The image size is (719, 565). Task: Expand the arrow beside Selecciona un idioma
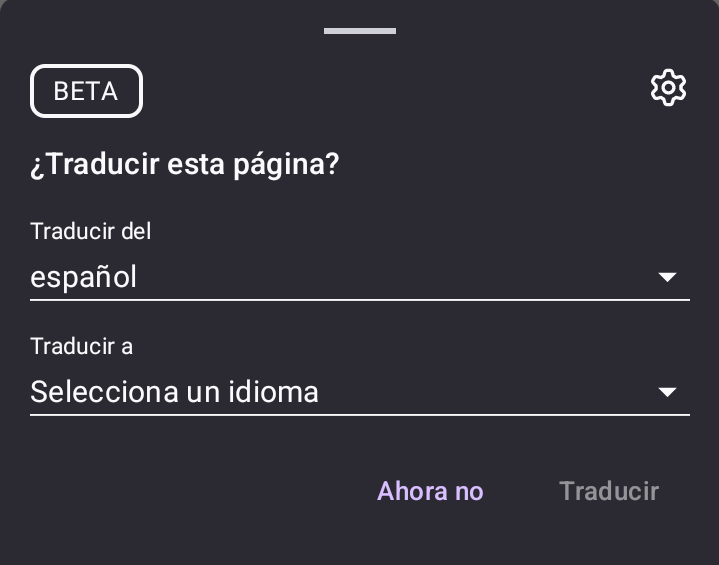[x=667, y=392]
